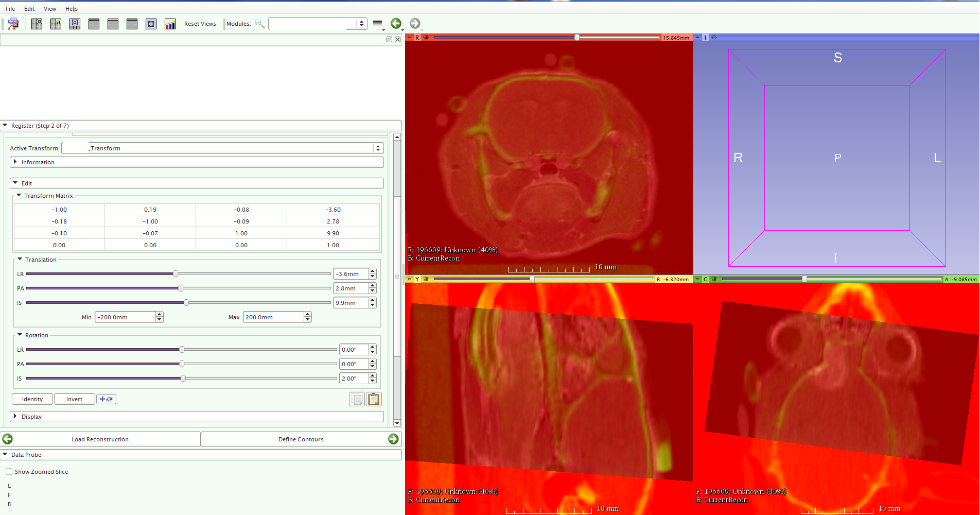
Task: Click the module search magnifier icon
Action: (260, 24)
